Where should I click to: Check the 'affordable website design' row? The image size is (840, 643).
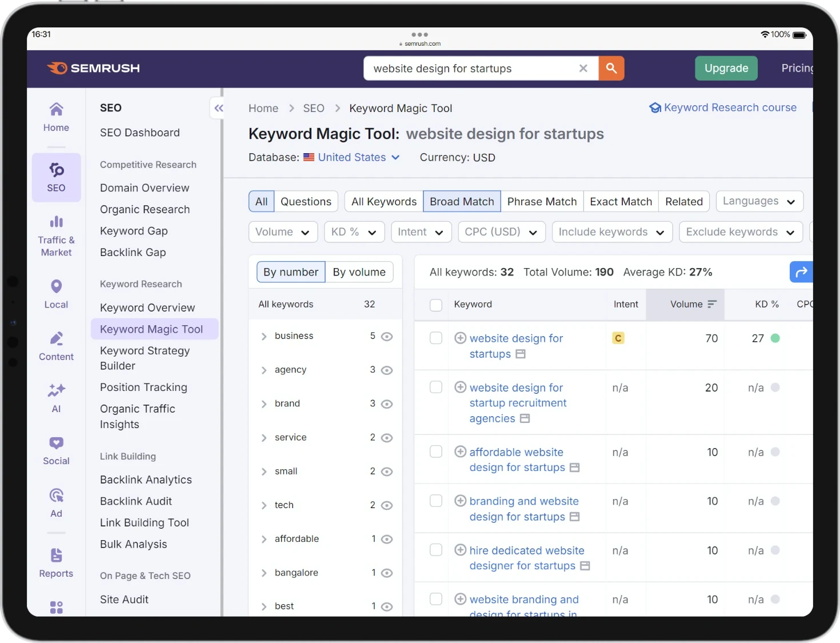(x=436, y=452)
